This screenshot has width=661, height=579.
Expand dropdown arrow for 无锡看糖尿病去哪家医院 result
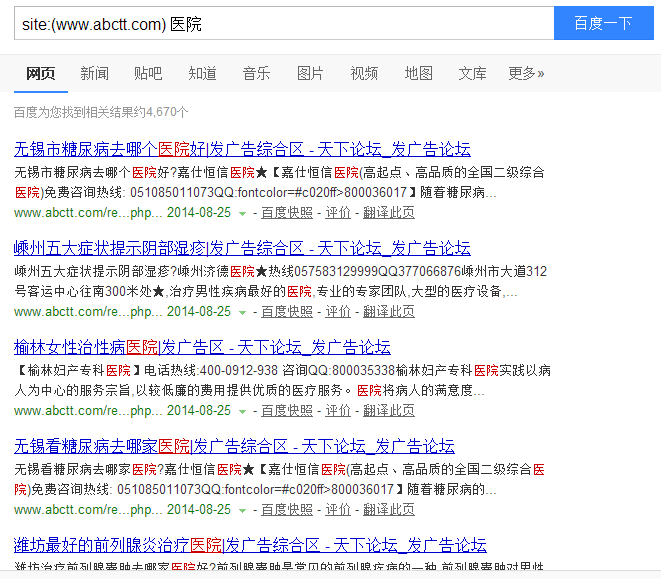[242, 510]
